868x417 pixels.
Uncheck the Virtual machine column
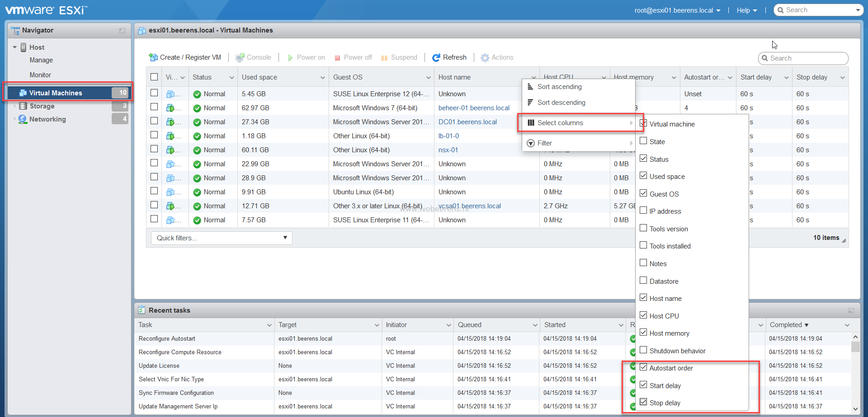643,123
